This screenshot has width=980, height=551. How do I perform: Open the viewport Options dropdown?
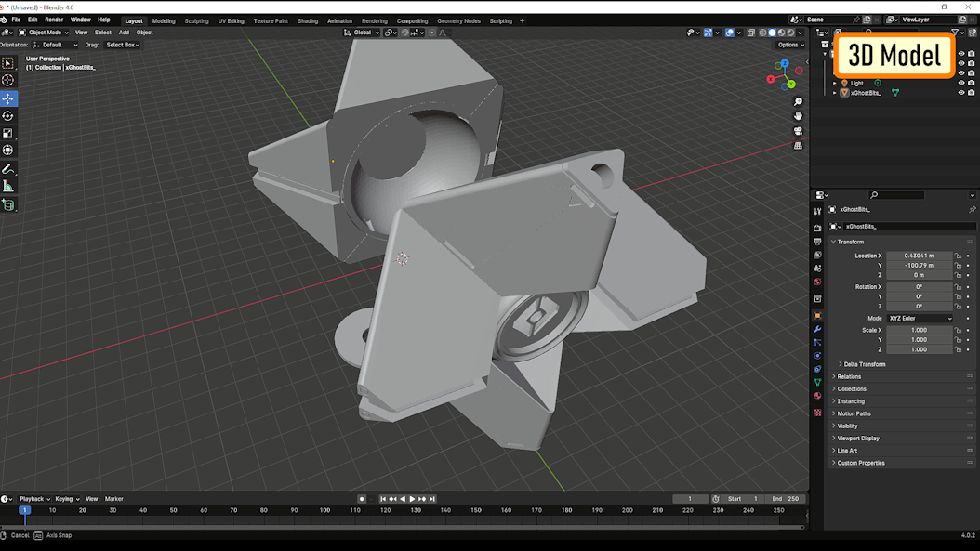pyautogui.click(x=790, y=45)
